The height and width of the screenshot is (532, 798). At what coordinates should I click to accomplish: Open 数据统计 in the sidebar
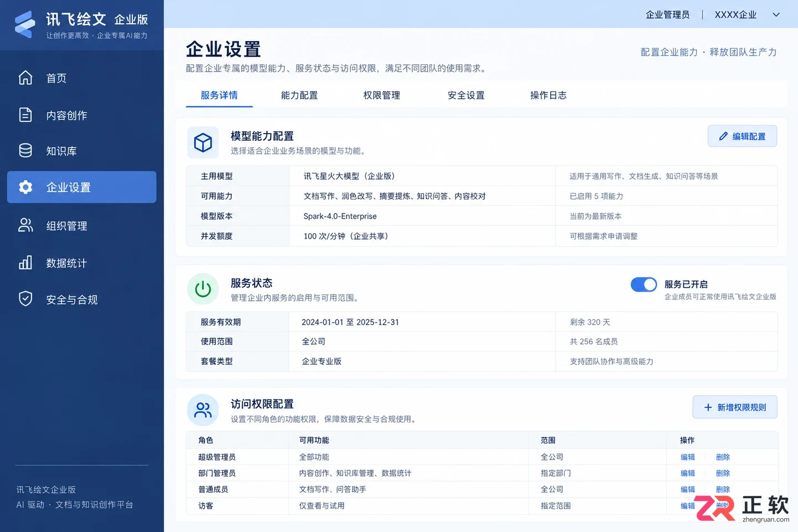tap(81, 263)
